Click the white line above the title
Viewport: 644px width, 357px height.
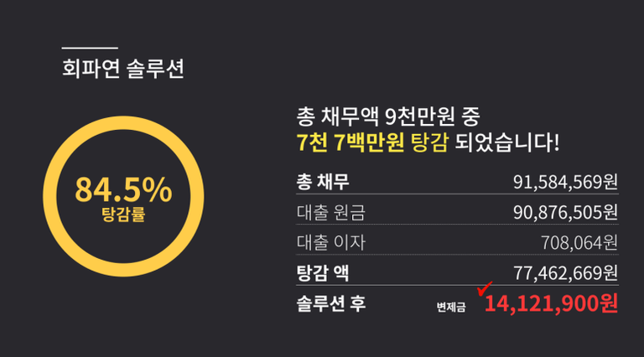point(90,48)
